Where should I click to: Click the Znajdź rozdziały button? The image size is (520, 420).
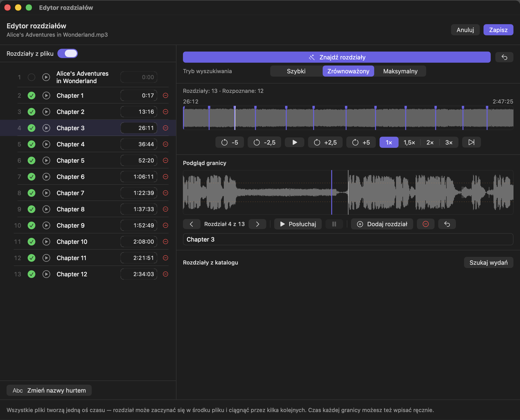click(337, 57)
